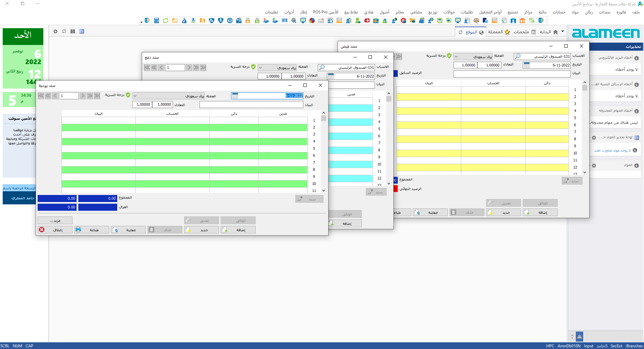Click the red hand stop toolbar icon
The image size is (644, 349).
click(x=403, y=20)
